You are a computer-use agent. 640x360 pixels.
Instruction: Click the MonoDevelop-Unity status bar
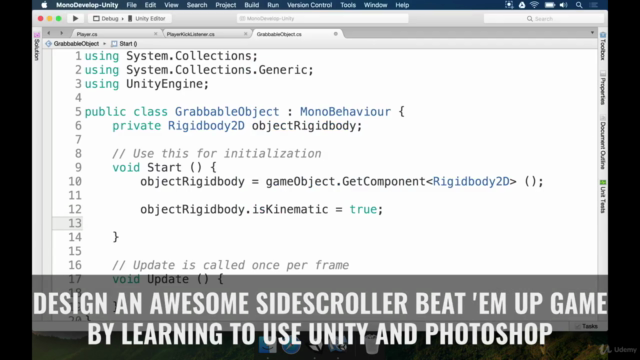pyautogui.click(x=322, y=18)
